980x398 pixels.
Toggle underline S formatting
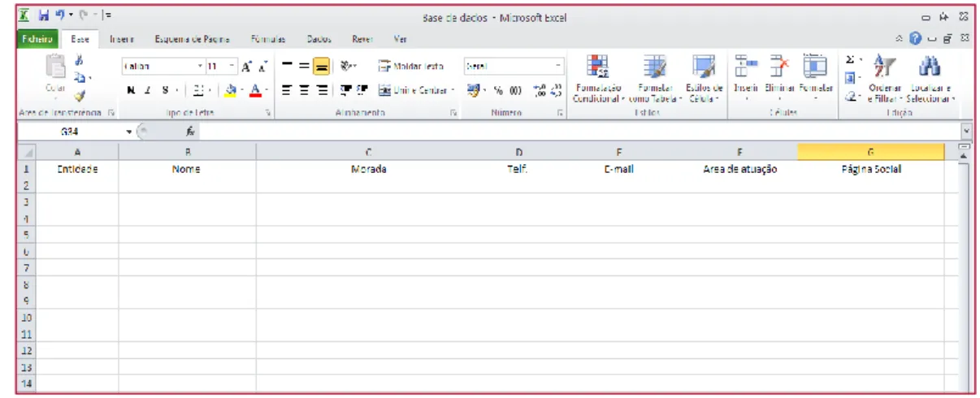[165, 90]
